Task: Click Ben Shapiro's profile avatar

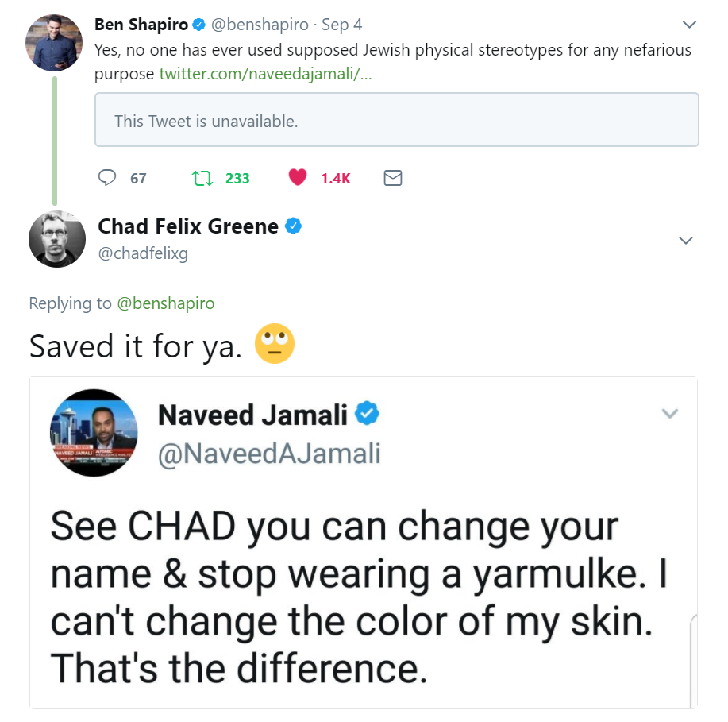Action: coord(55,43)
